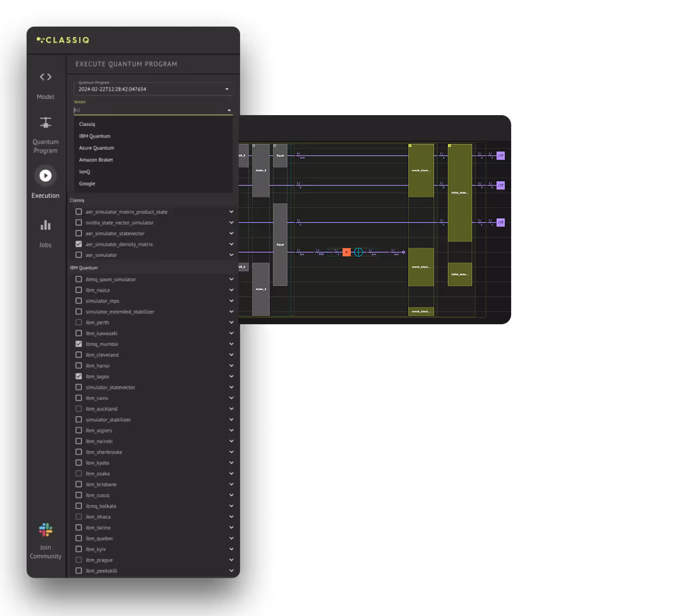Uncheck aer_simulator_density_matrix
Screen dimensions: 675x616
click(x=79, y=244)
